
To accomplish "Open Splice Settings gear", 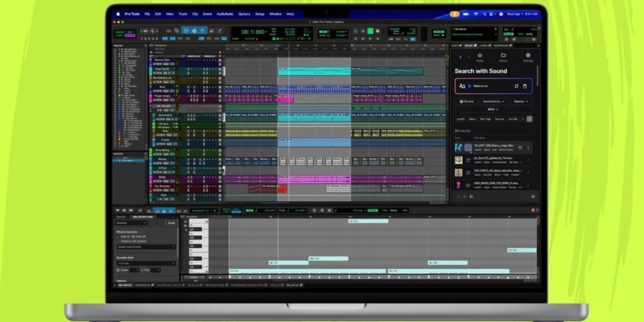I will click(x=528, y=56).
